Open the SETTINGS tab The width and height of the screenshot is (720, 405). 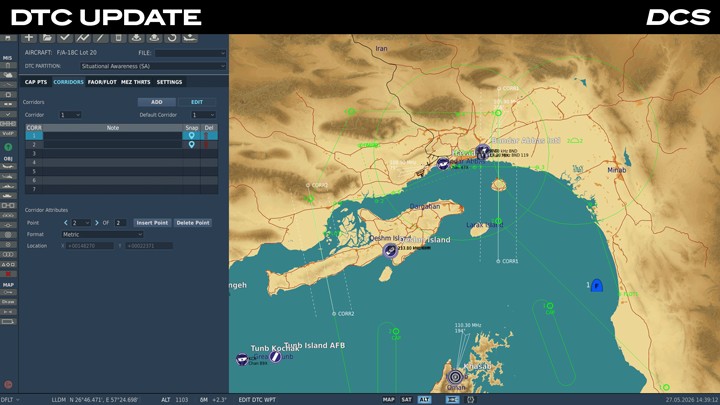pos(169,82)
